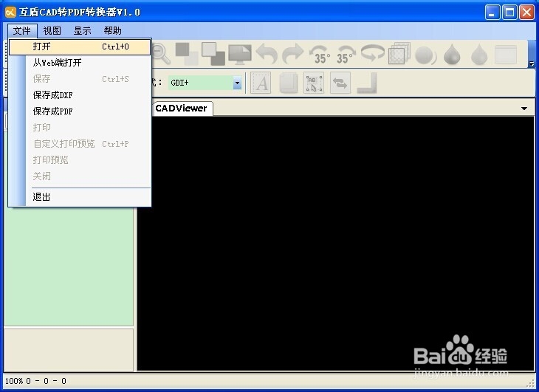This screenshot has width=539, height=392.
Task: Choose 打开 in the File menu
Action: click(80, 47)
